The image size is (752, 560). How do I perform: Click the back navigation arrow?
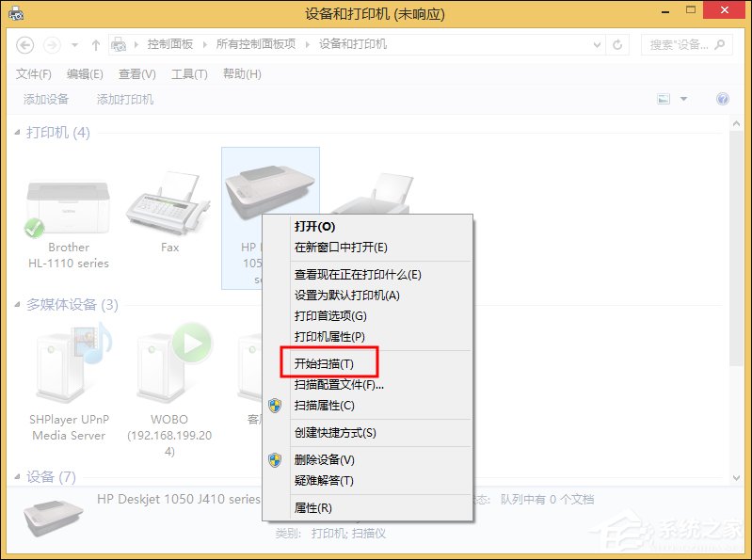25,44
